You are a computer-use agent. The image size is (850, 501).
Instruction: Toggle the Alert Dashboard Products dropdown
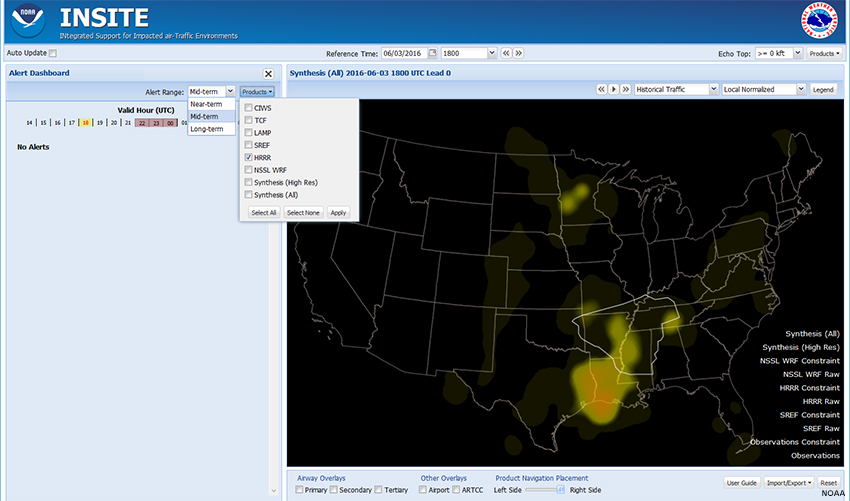click(x=257, y=92)
